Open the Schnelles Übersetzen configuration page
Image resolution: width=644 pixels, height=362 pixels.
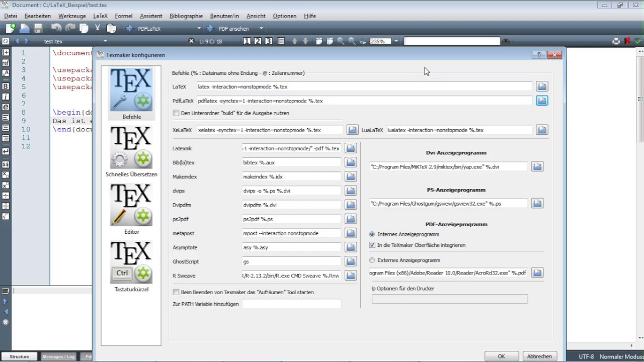click(131, 151)
